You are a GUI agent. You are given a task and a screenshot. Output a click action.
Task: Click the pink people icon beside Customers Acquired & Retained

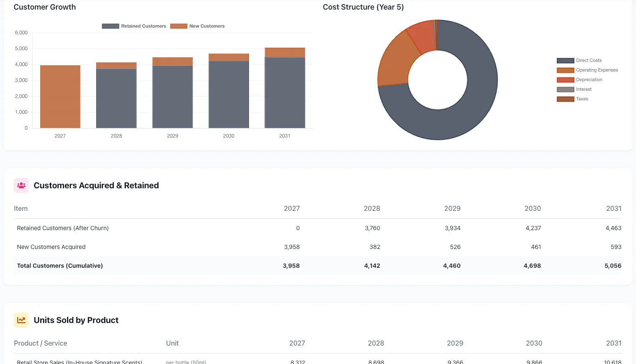point(21,185)
